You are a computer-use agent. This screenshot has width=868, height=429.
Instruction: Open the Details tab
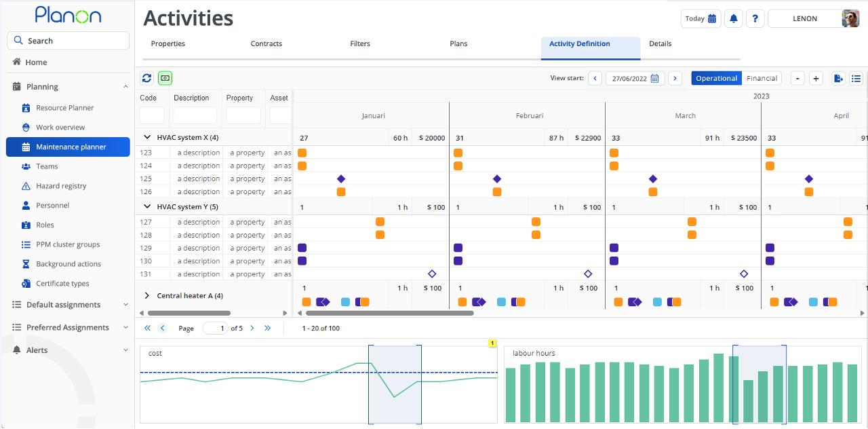(x=660, y=43)
